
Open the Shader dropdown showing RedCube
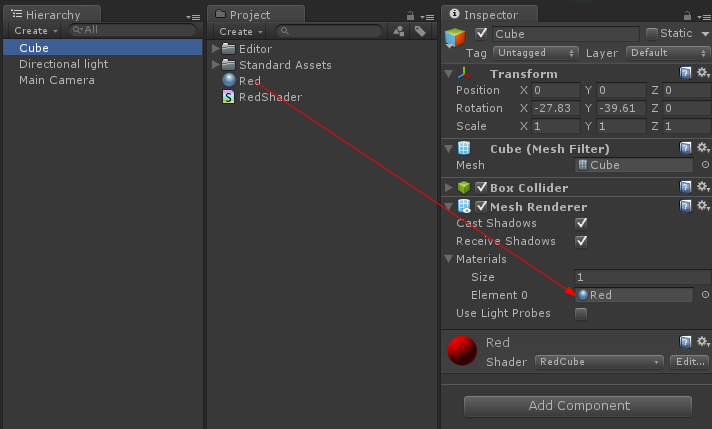tap(599, 362)
